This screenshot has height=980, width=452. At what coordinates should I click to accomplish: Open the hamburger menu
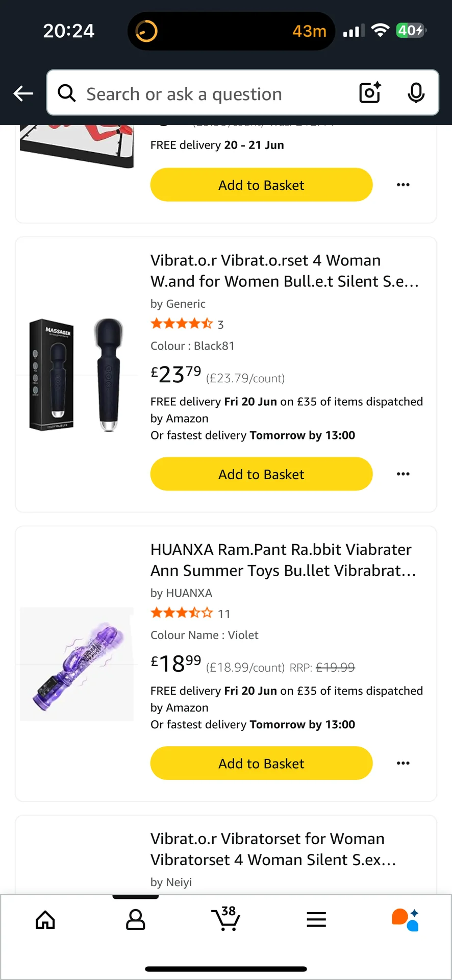pyautogui.click(x=316, y=920)
